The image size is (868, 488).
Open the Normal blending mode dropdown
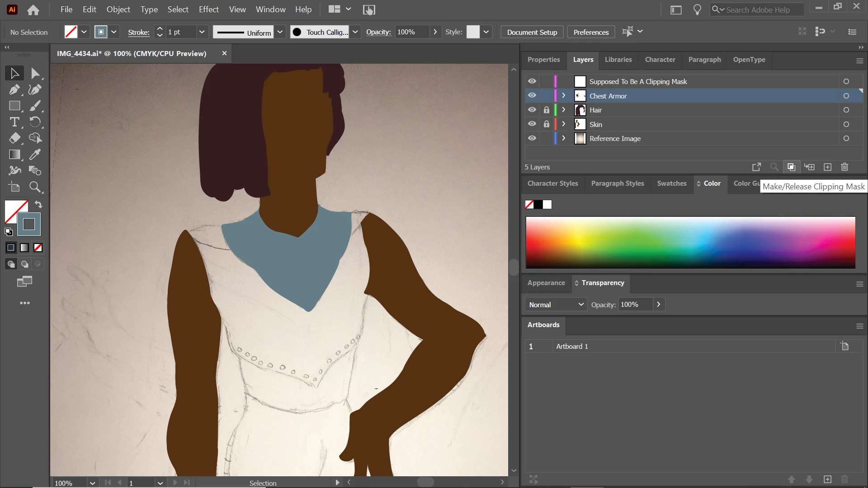coord(556,305)
